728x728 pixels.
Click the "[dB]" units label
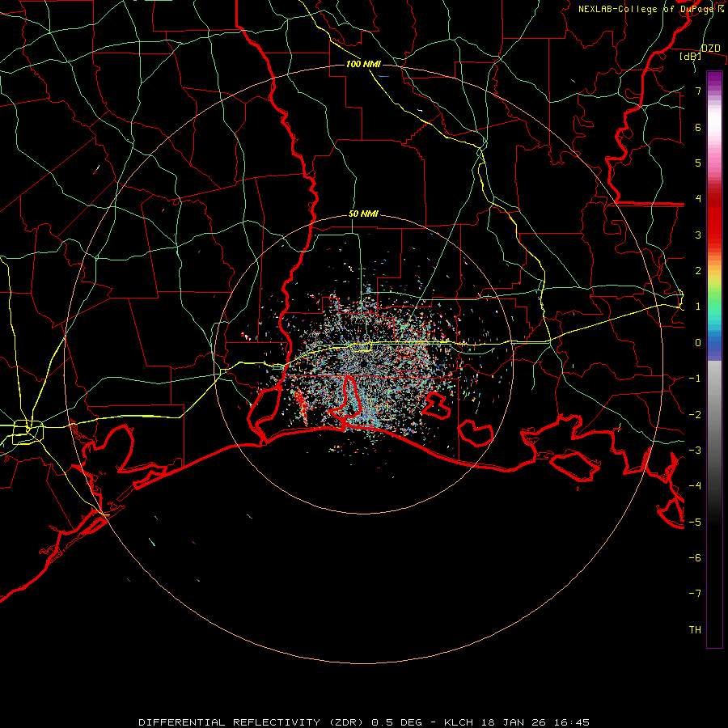[x=691, y=56]
